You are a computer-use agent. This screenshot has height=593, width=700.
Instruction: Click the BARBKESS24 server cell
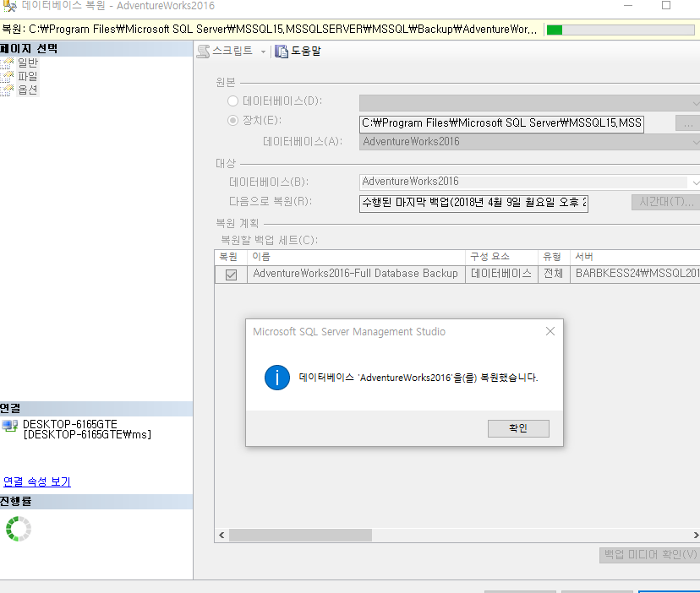pyautogui.click(x=636, y=274)
